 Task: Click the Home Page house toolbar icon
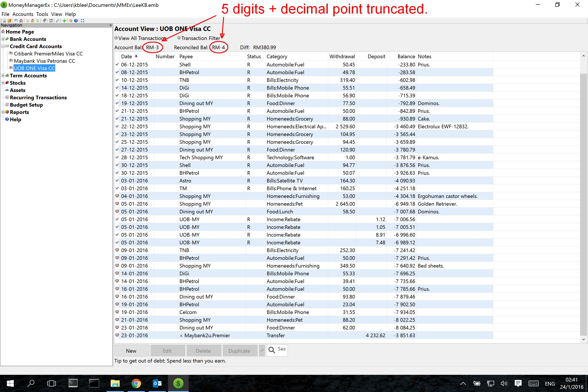tap(21, 21)
